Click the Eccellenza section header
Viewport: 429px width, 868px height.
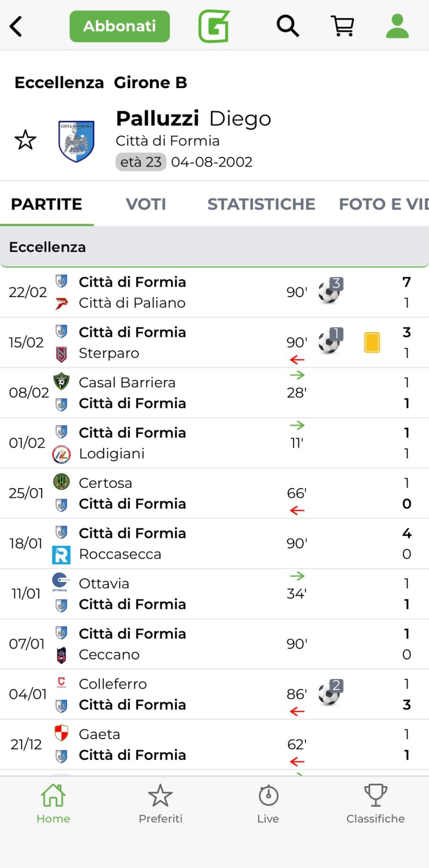click(214, 247)
